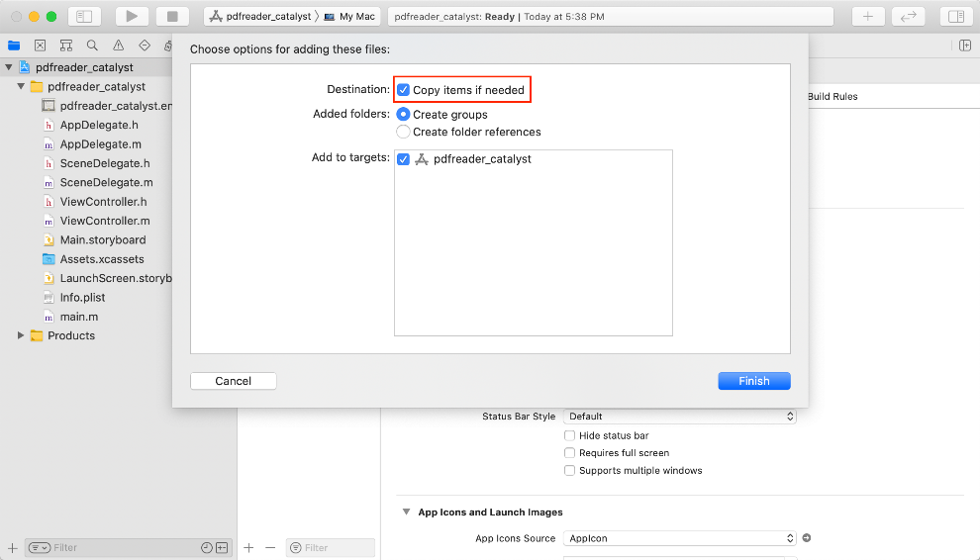Click the Finish button

click(753, 381)
